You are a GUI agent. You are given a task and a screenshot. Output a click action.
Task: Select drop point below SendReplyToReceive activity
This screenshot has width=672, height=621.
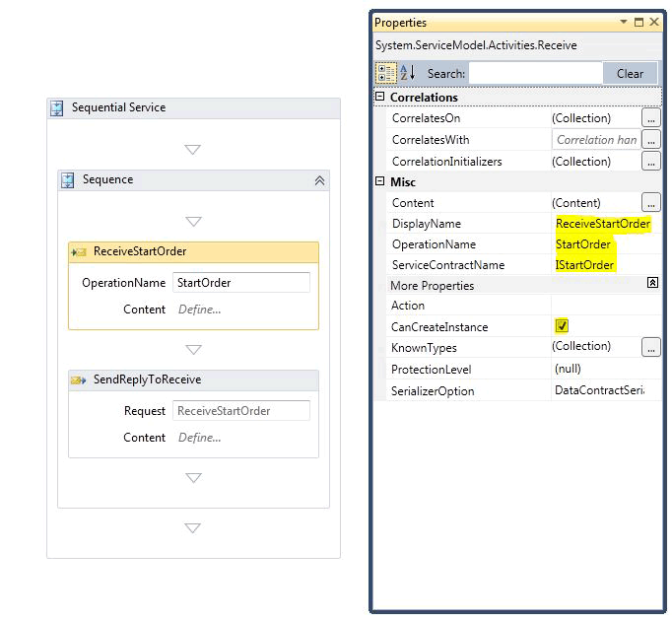[x=193, y=478]
